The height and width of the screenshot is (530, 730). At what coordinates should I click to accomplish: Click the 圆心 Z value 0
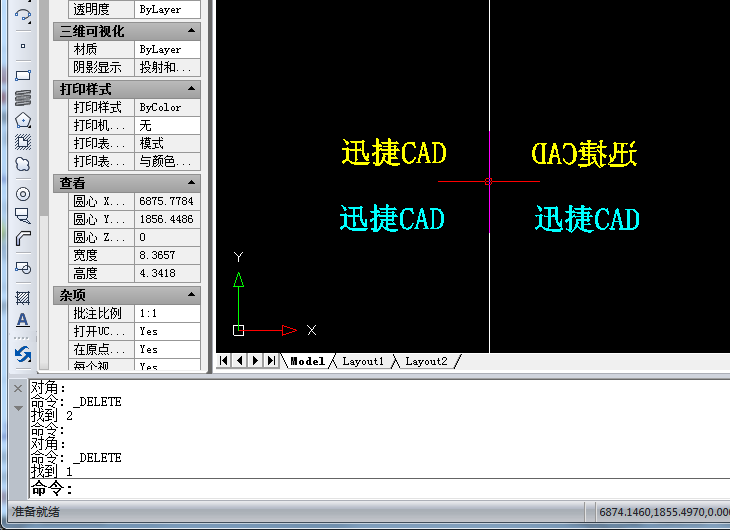point(167,238)
